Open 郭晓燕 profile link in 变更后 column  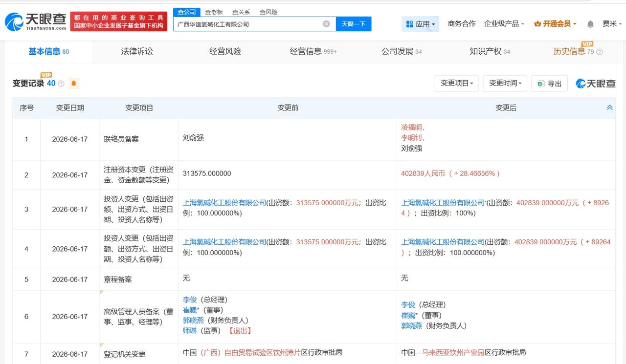tap(412, 326)
